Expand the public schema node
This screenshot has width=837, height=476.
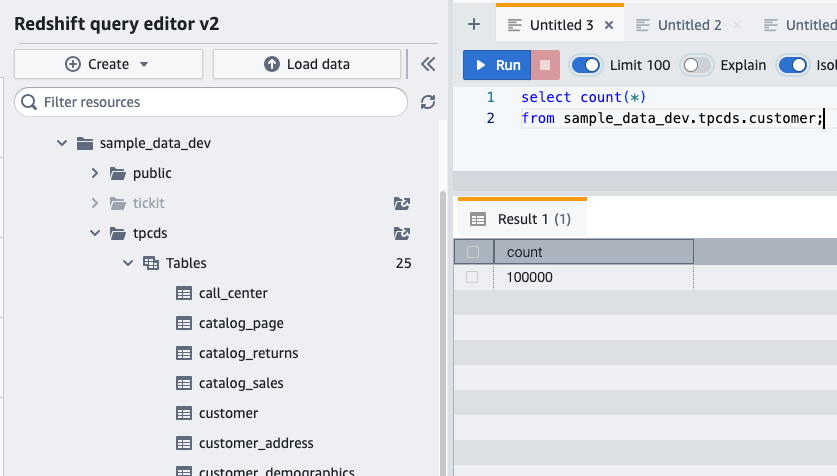tap(94, 173)
